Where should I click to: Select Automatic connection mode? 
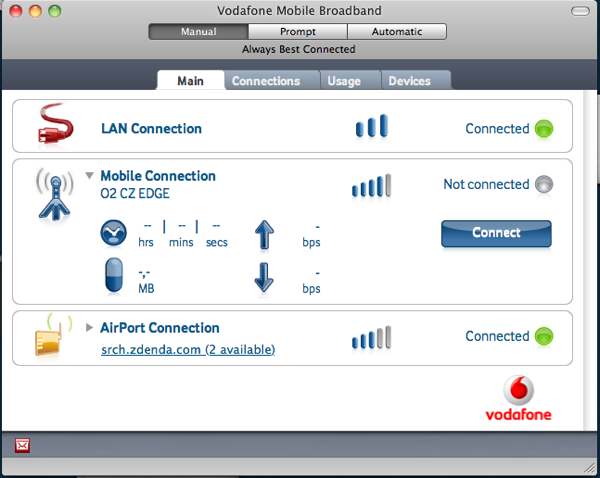[397, 31]
